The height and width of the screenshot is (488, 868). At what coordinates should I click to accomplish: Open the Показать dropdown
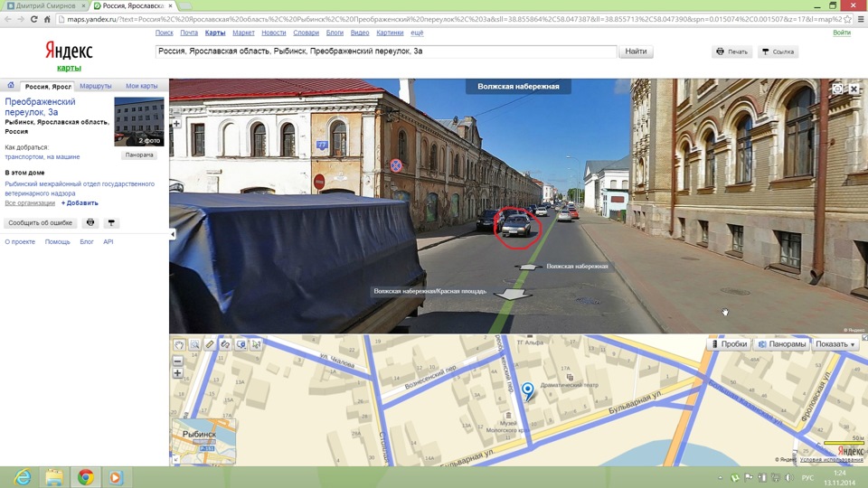click(x=835, y=344)
